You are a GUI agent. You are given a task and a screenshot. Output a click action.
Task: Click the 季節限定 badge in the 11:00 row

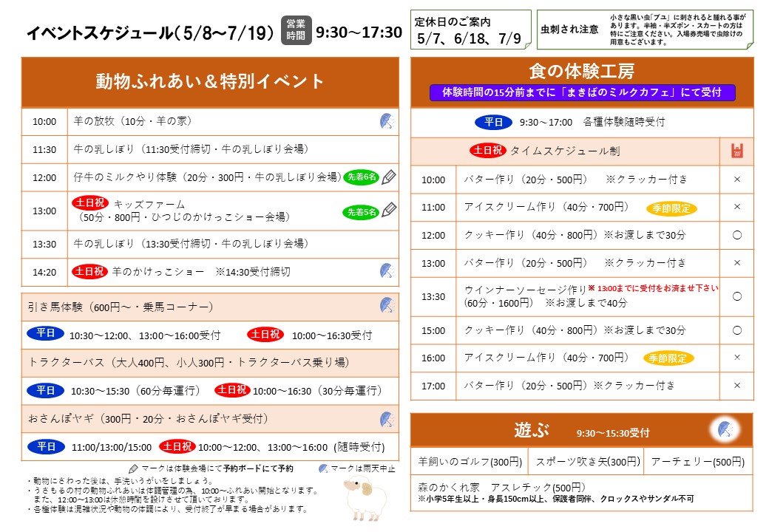click(671, 208)
